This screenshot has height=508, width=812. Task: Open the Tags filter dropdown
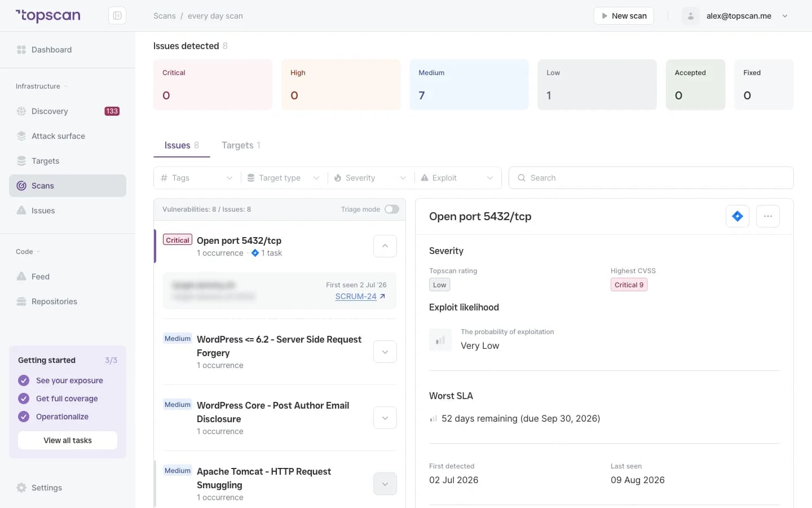(x=197, y=178)
